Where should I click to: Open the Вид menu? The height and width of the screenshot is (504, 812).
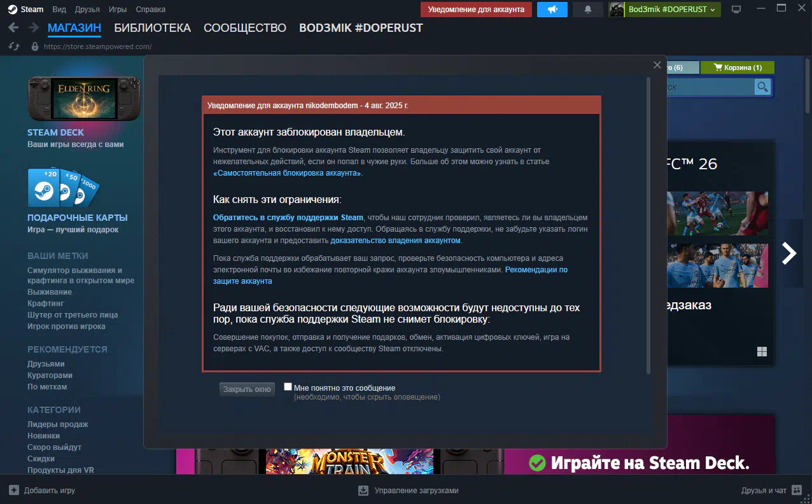pyautogui.click(x=59, y=10)
